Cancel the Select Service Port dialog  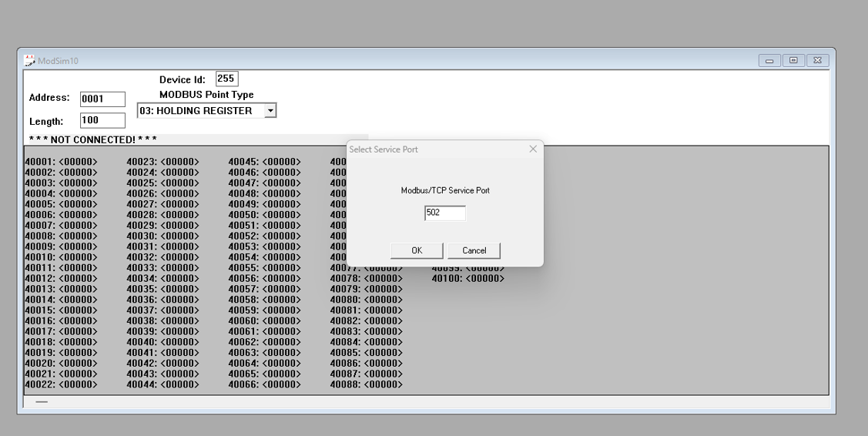(474, 250)
